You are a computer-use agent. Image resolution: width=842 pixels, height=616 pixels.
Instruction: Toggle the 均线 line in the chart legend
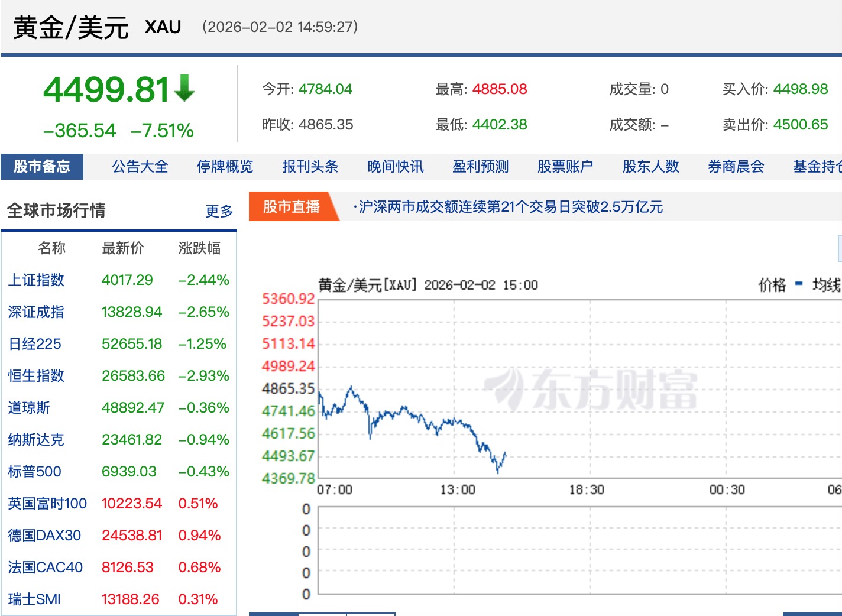pos(826,284)
